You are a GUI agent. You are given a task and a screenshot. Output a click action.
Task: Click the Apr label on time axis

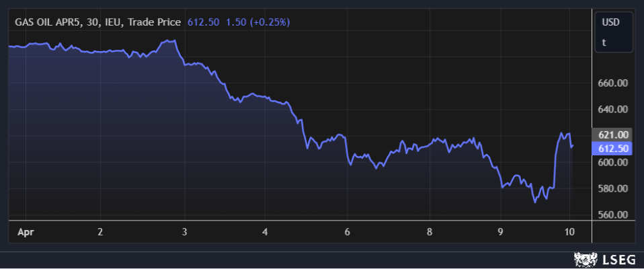(x=25, y=232)
